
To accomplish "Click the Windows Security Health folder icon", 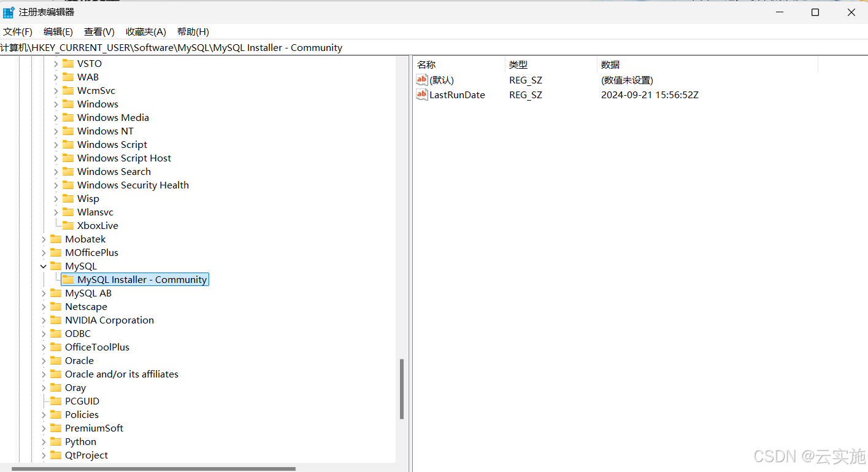I will point(68,185).
